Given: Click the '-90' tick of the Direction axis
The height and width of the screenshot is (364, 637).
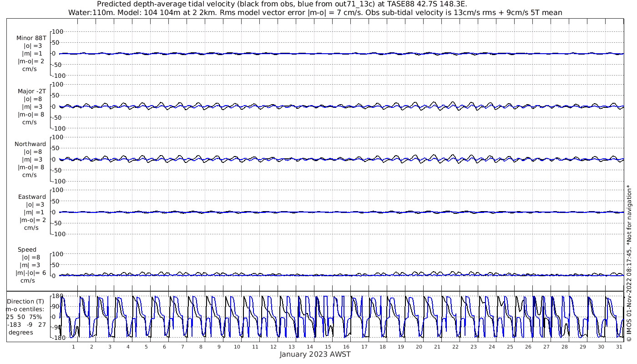Looking at the screenshot, I should [x=56, y=327].
